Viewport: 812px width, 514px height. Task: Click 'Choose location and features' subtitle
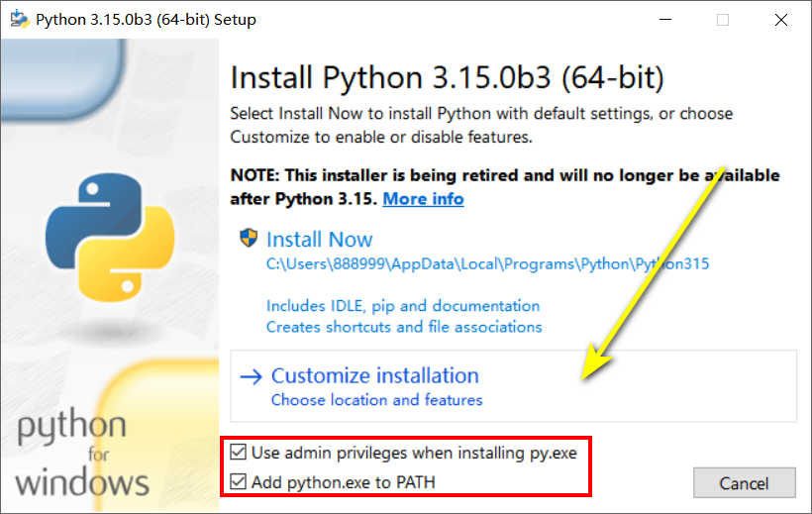(376, 400)
